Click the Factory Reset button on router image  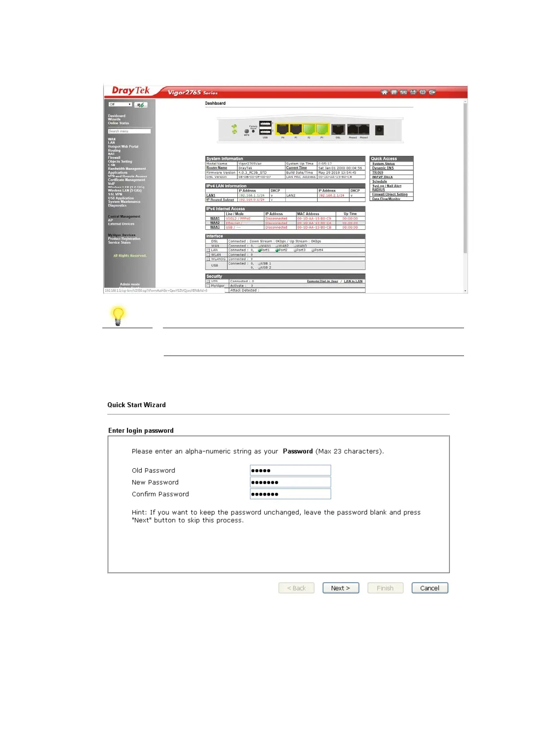point(253,131)
